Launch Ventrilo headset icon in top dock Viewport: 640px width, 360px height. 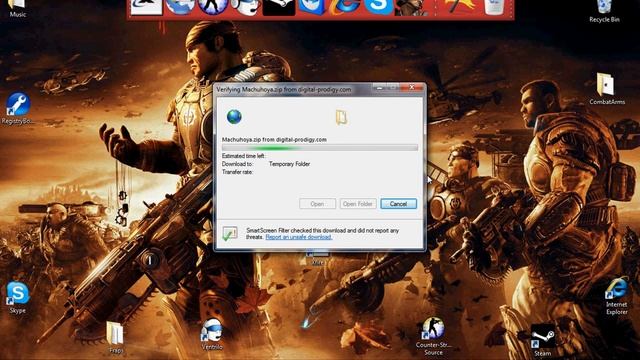point(246,7)
